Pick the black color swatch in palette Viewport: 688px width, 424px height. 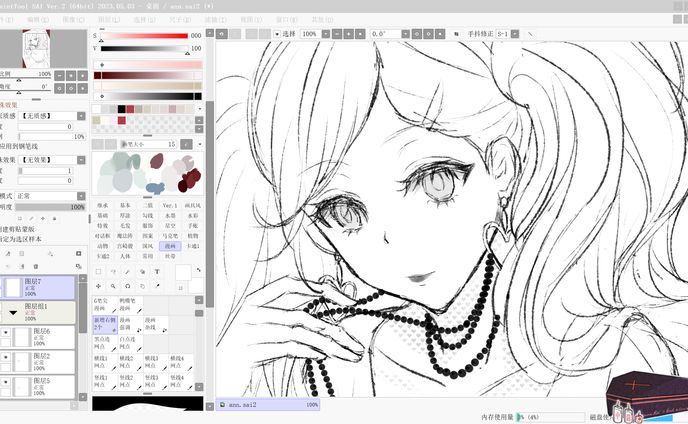pyautogui.click(x=122, y=109)
